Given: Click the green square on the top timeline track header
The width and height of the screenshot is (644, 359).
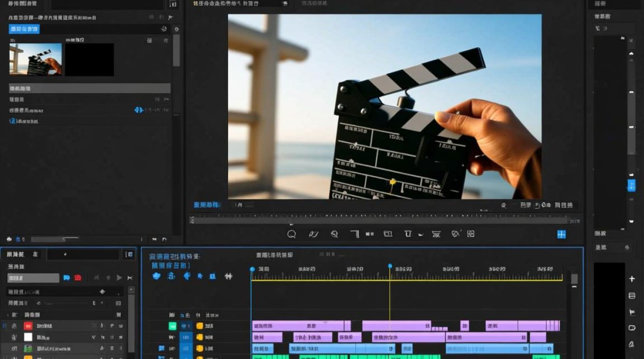Looking at the screenshot, I should (x=172, y=326).
